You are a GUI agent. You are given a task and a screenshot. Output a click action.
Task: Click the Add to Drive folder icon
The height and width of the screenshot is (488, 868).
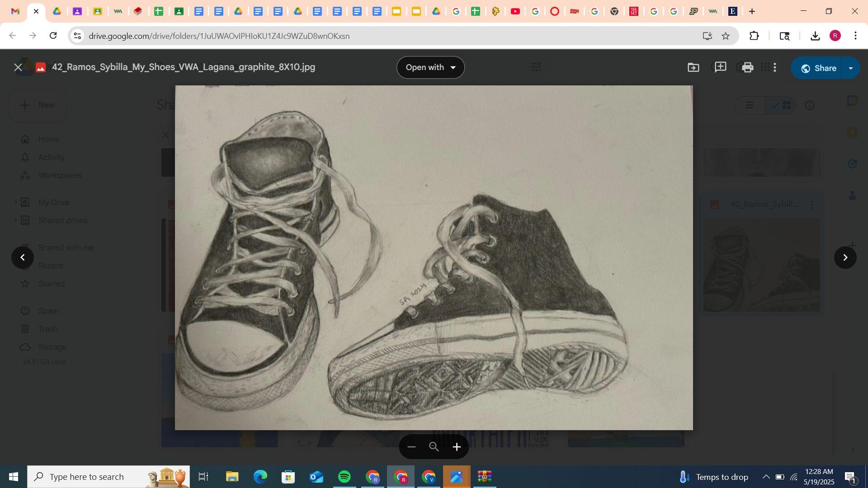(x=693, y=68)
